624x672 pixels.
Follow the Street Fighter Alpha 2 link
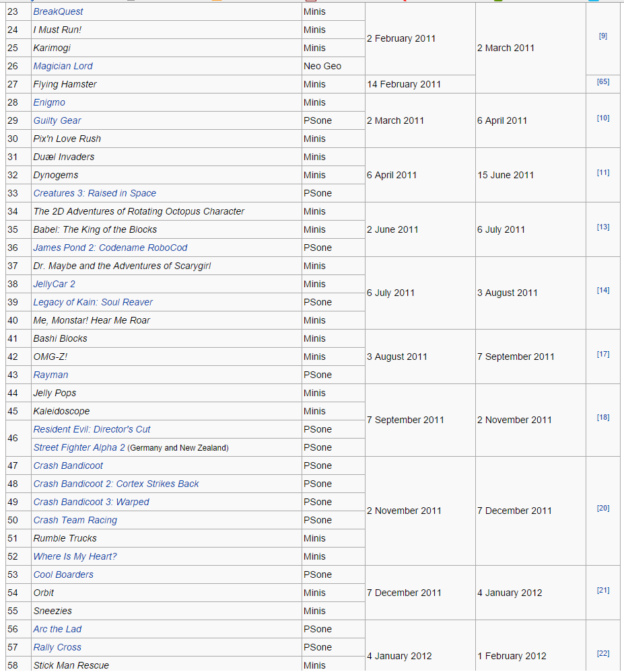click(79, 447)
